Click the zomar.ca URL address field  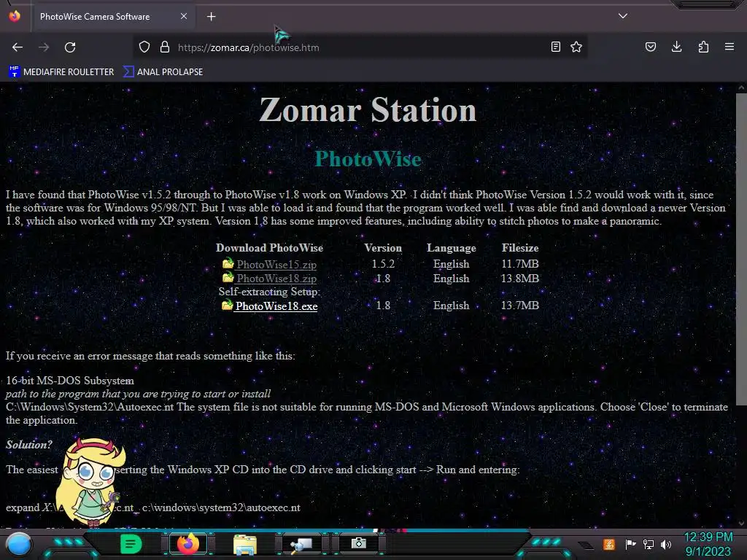coord(360,47)
